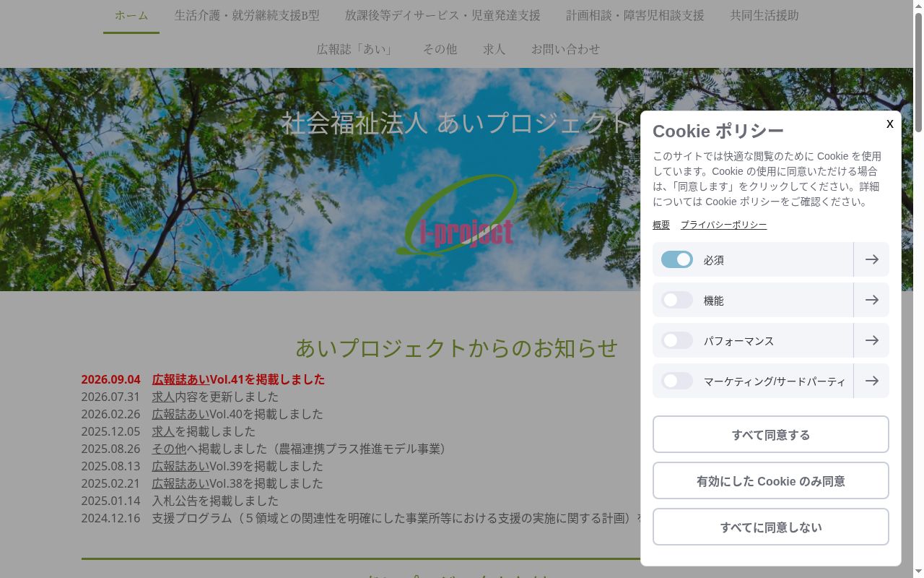Select the その他 menu item

point(440,49)
